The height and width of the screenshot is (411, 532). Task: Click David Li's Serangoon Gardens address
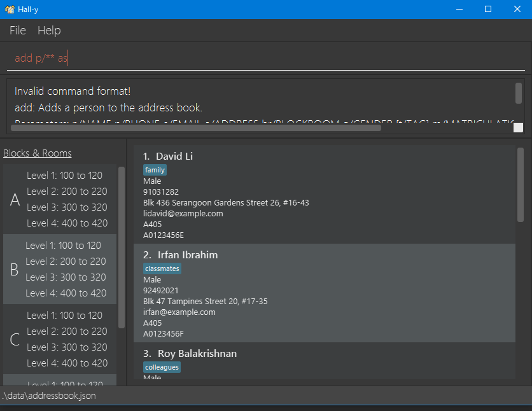pos(226,203)
